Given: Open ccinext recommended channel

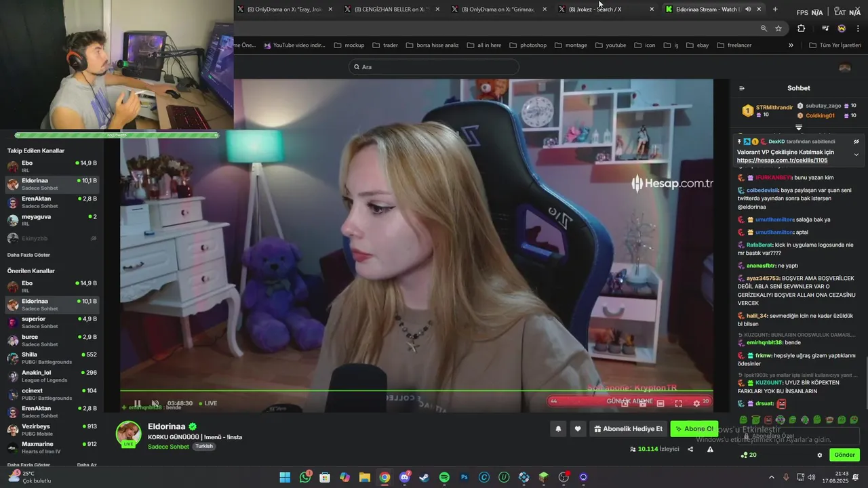Looking at the screenshot, I should tap(52, 394).
